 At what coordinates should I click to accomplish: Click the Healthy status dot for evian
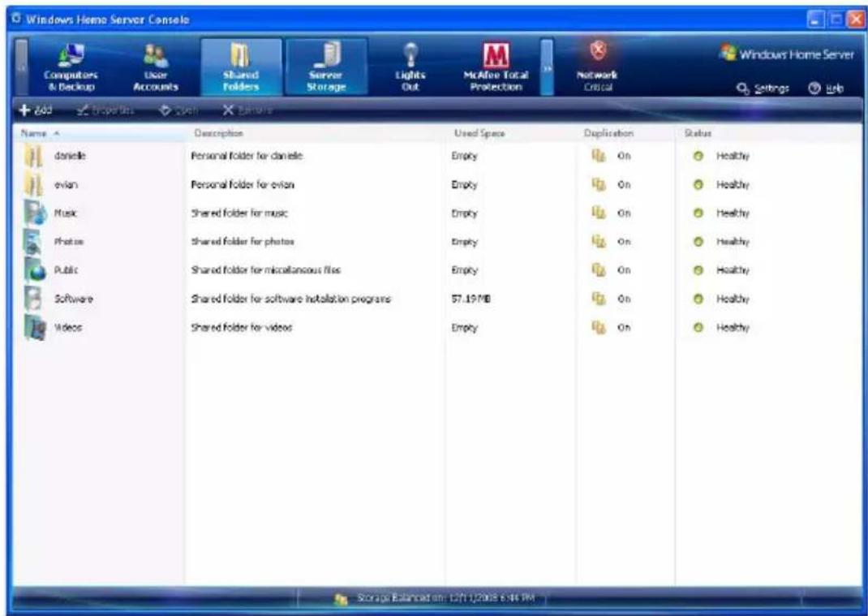coord(698,185)
